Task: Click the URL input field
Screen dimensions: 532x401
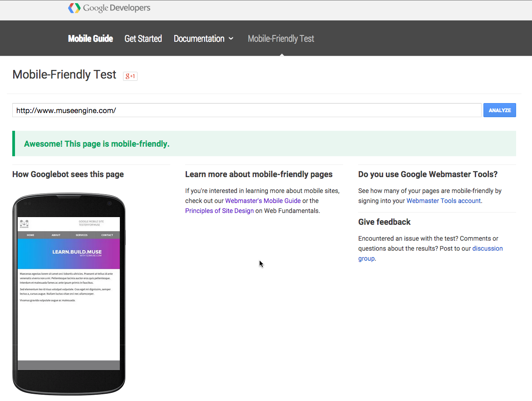Action: click(246, 110)
